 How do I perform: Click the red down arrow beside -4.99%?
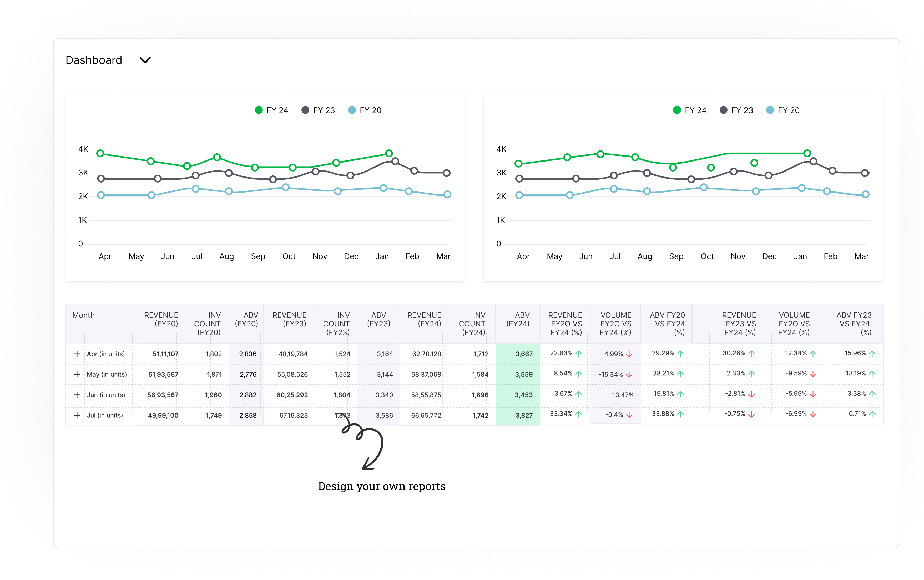(x=629, y=354)
